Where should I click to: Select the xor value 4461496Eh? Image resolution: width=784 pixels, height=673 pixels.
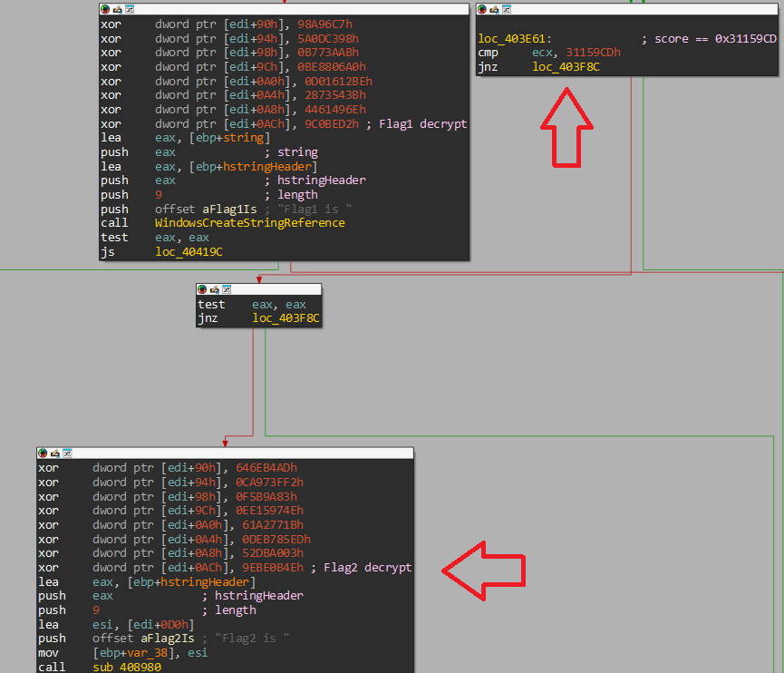coord(335,110)
